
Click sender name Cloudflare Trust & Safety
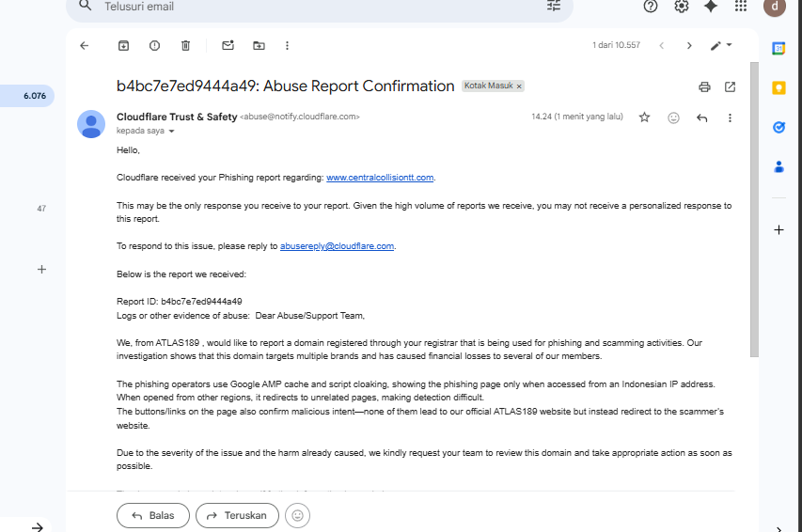click(x=177, y=117)
